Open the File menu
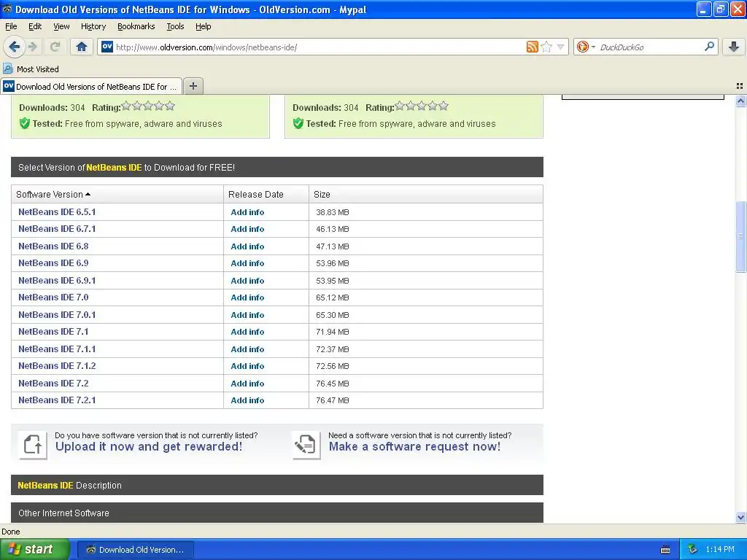The image size is (747, 560). [11, 26]
